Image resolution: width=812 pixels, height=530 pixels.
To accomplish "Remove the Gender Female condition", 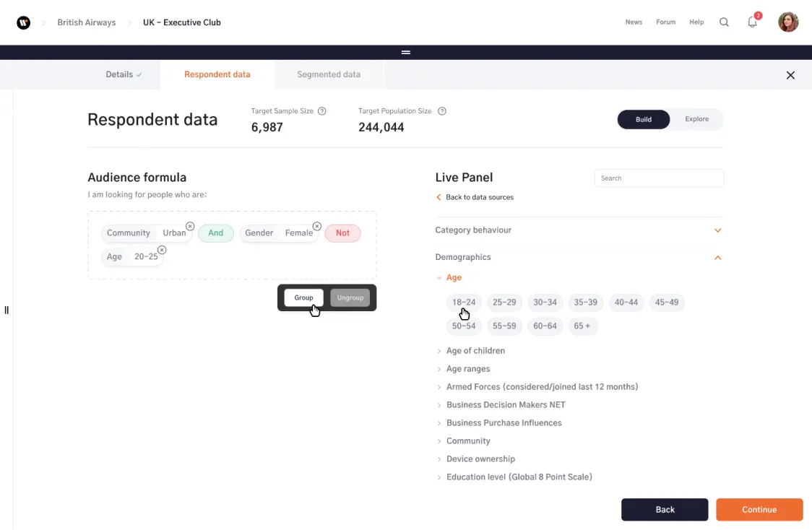I will [x=317, y=226].
